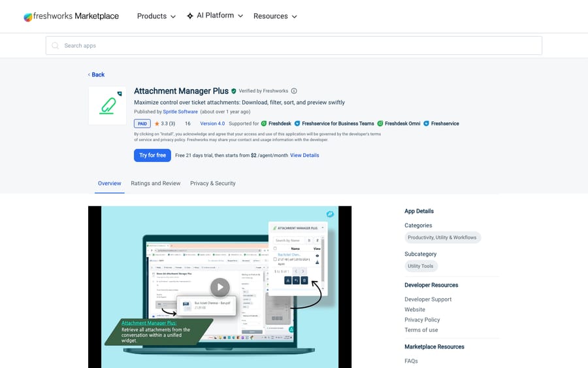Viewport: 588px width, 368px height.
Task: Click the PAID badge
Action: tap(142, 124)
